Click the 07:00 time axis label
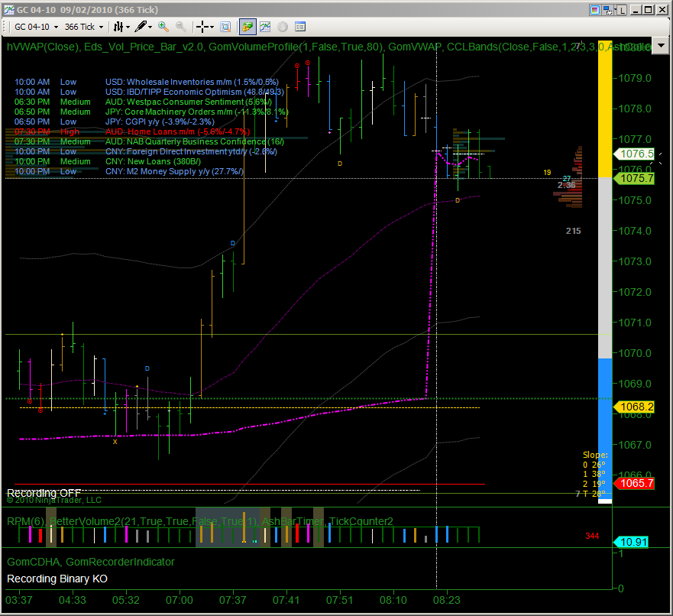 point(179,600)
